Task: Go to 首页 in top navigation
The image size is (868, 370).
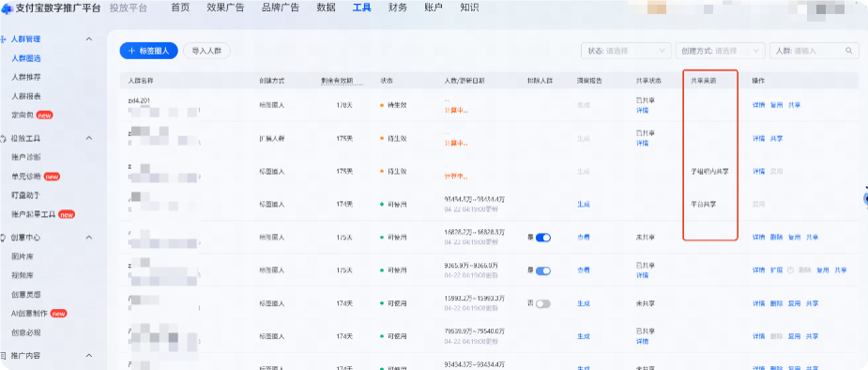Action: [x=180, y=8]
